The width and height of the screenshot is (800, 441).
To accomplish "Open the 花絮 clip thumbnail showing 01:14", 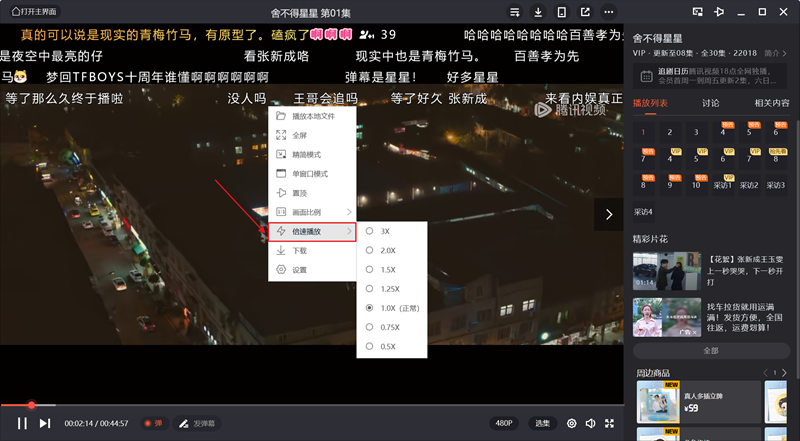I will [667, 271].
